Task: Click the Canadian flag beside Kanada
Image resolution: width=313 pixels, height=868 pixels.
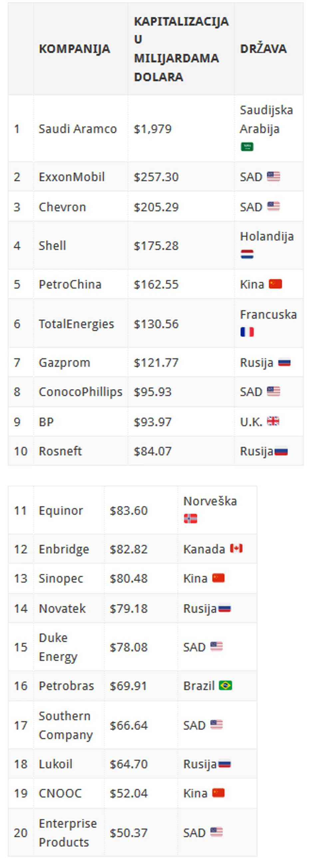Action: (x=236, y=549)
